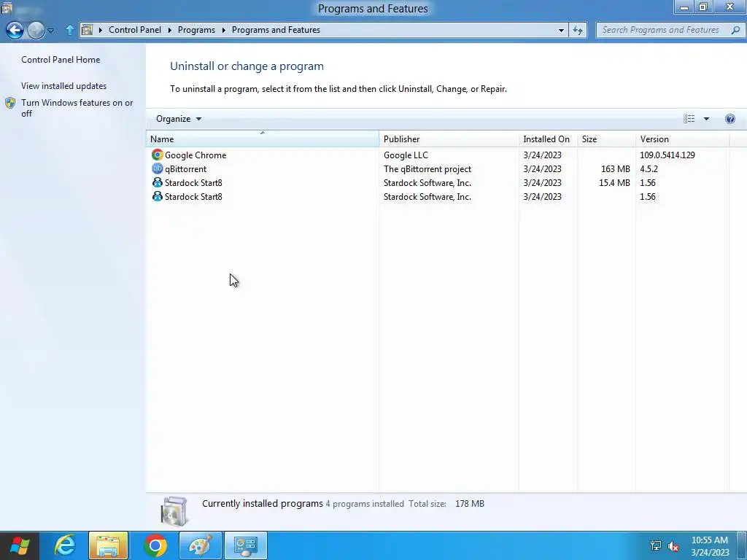Go up one level with the Up arrow

click(x=69, y=30)
